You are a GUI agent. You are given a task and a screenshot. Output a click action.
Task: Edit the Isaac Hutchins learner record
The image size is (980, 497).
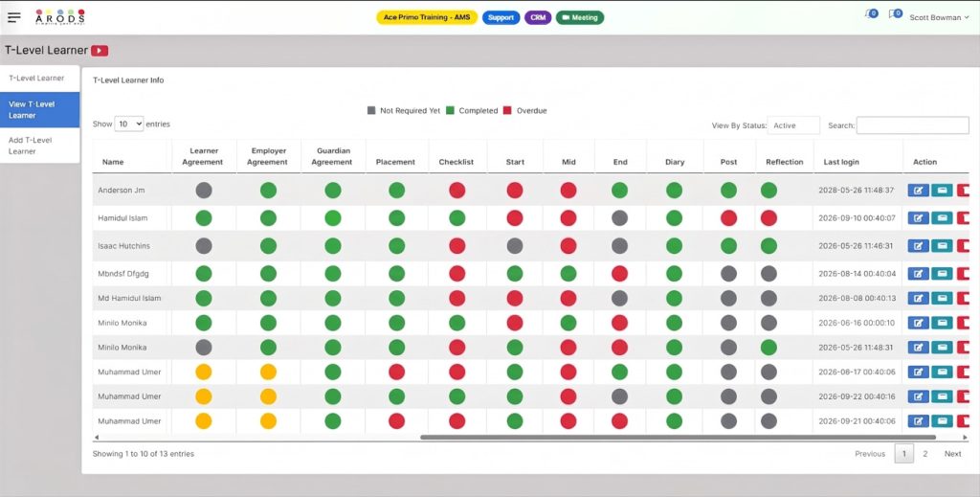point(918,246)
